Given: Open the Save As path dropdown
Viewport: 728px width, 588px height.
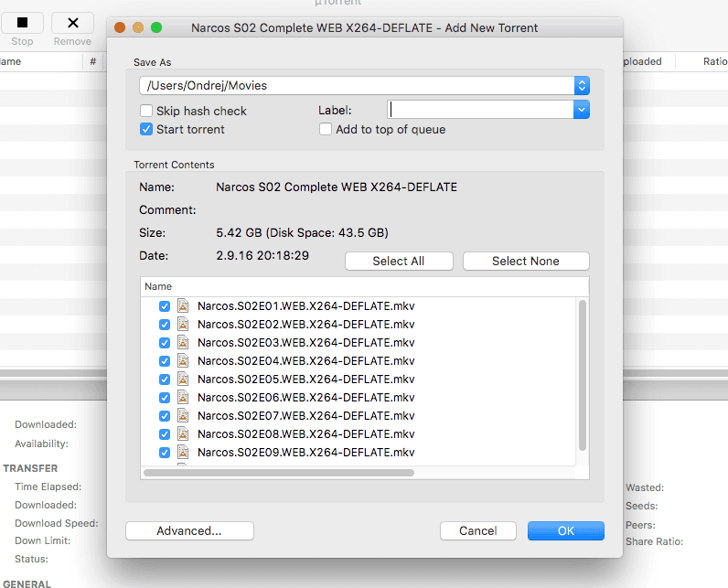Looking at the screenshot, I should click(x=582, y=85).
